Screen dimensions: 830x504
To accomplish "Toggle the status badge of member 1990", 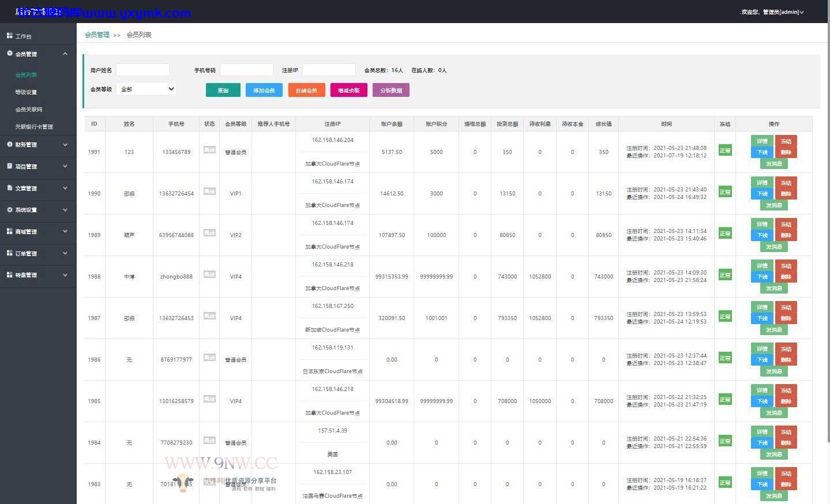I will [209, 191].
